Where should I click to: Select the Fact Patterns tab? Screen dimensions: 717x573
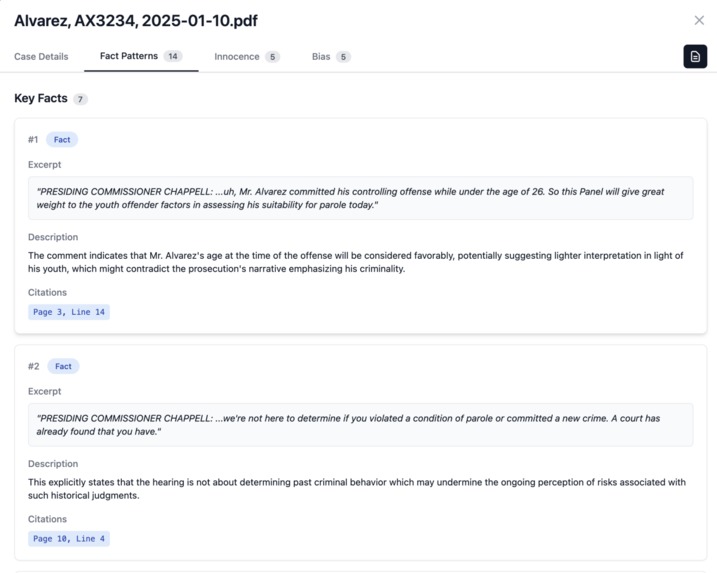pos(141,56)
